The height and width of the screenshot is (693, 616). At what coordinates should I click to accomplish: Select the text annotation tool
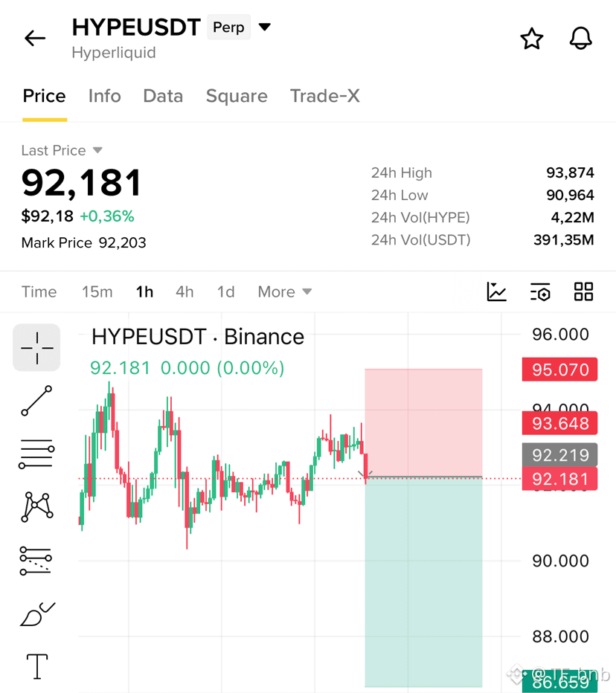point(37,666)
